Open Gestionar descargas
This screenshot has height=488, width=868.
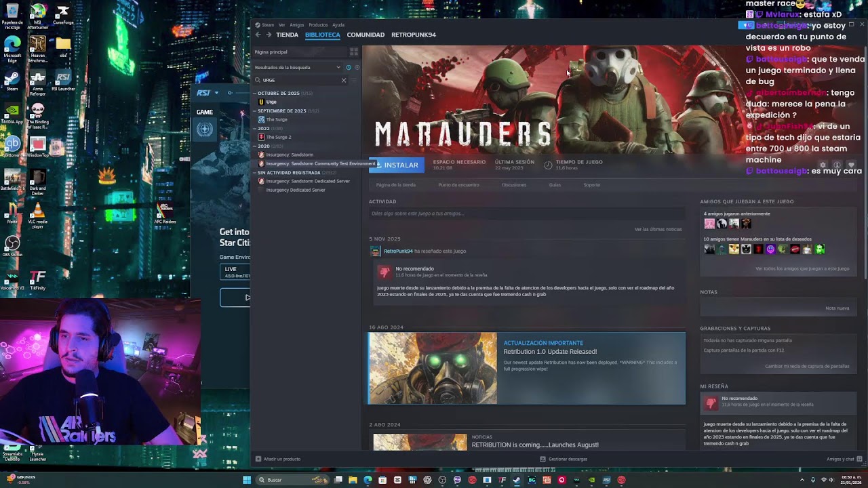pos(564,459)
